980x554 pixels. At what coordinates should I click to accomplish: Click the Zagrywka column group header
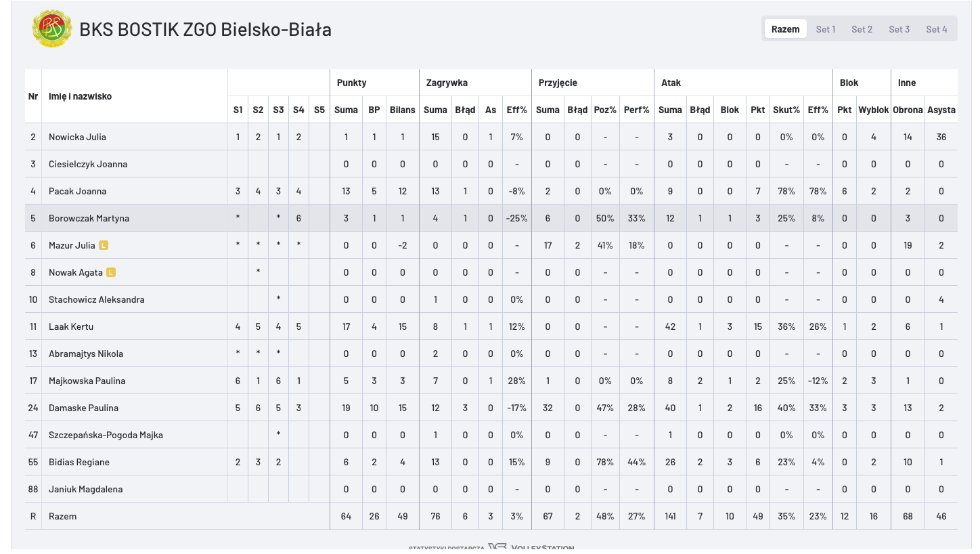click(447, 83)
